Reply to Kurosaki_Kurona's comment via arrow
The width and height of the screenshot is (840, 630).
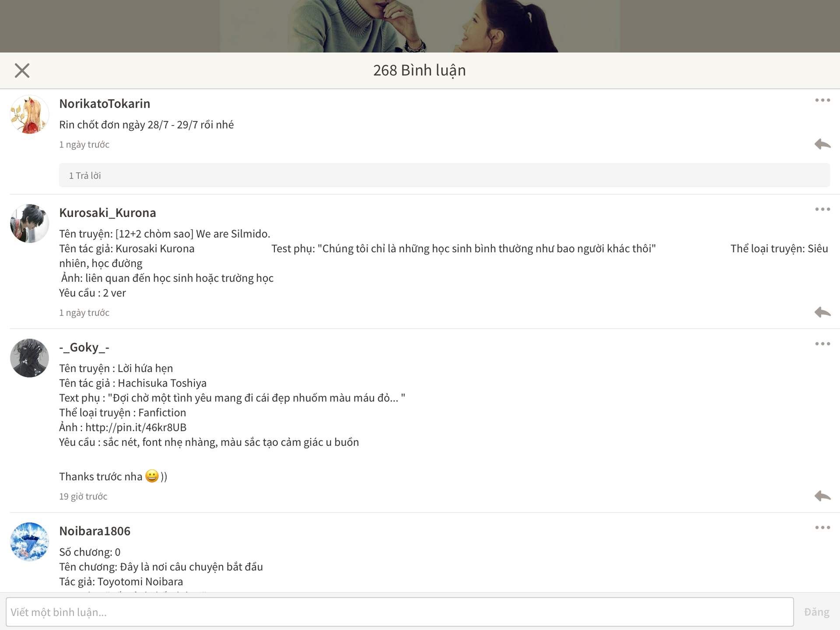(x=822, y=312)
